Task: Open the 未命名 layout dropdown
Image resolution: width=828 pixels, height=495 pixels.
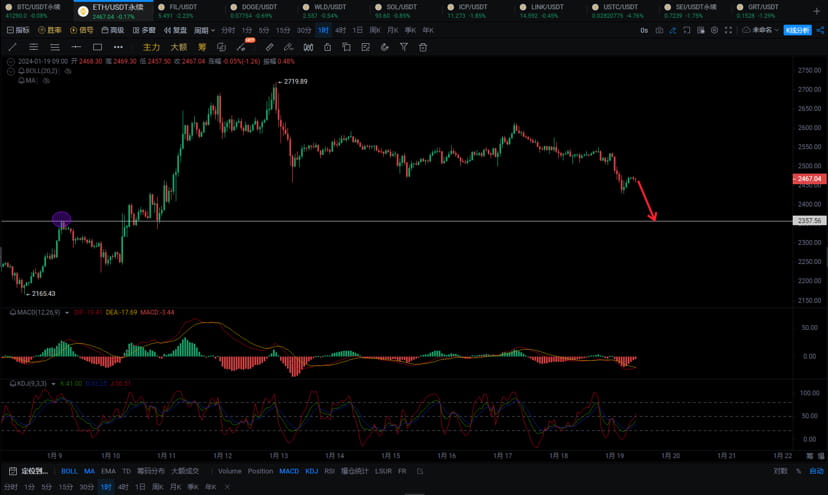Action: pyautogui.click(x=760, y=31)
